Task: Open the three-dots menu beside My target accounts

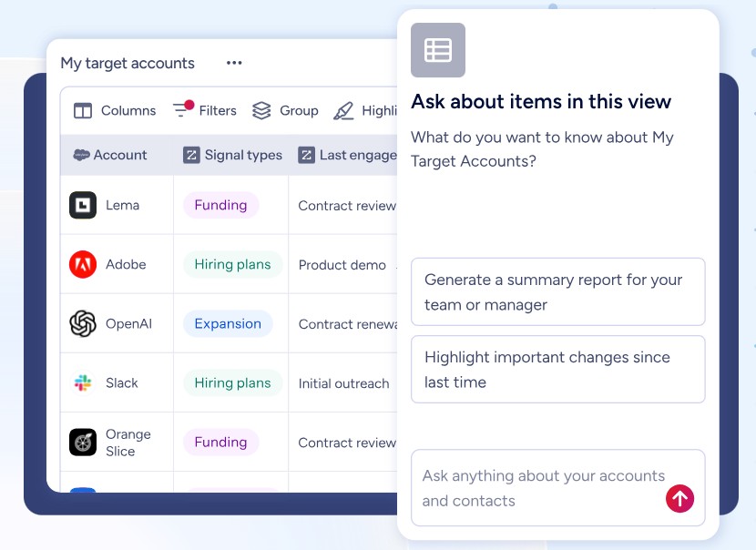Action: (x=234, y=63)
